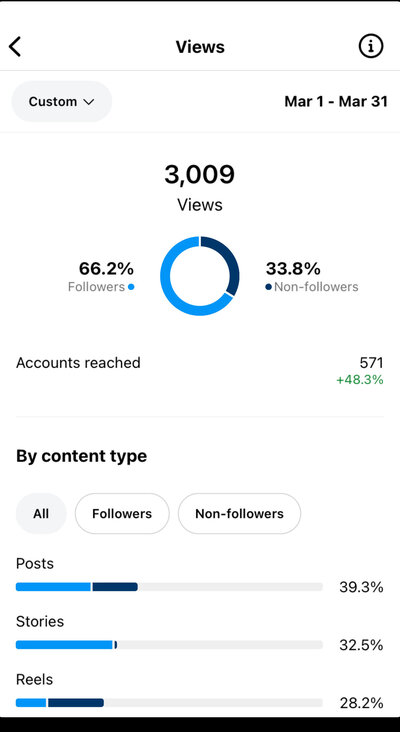The image size is (400, 732).
Task: Tap the chevron inside the Custom pill
Action: [89, 102]
